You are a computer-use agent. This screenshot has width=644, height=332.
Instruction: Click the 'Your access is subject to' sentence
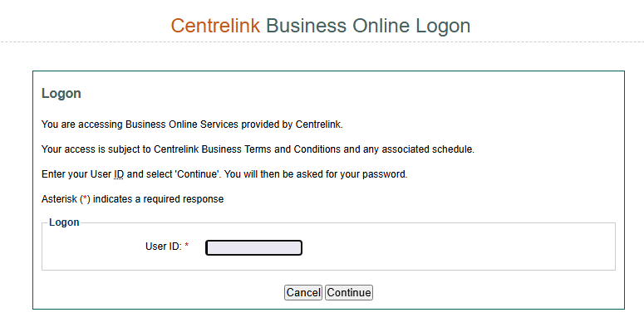coord(96,149)
